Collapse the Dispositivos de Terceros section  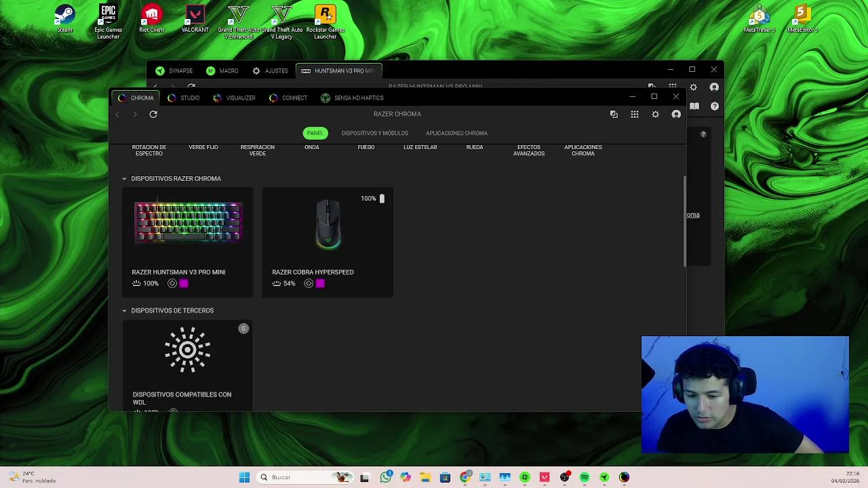click(124, 310)
